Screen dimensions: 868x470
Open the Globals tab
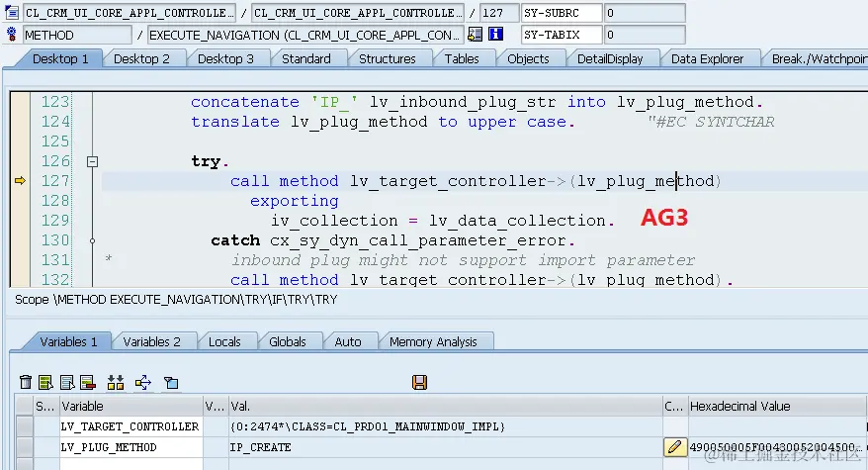[x=288, y=342]
